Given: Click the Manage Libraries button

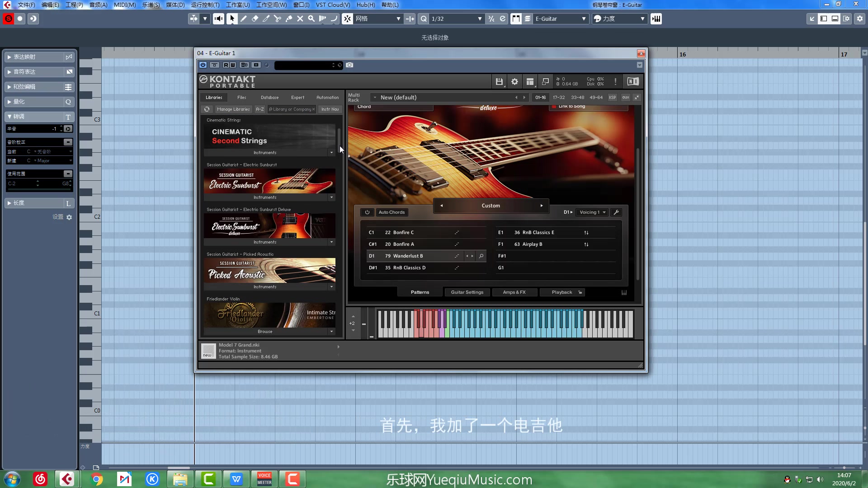Looking at the screenshot, I should click(x=233, y=109).
